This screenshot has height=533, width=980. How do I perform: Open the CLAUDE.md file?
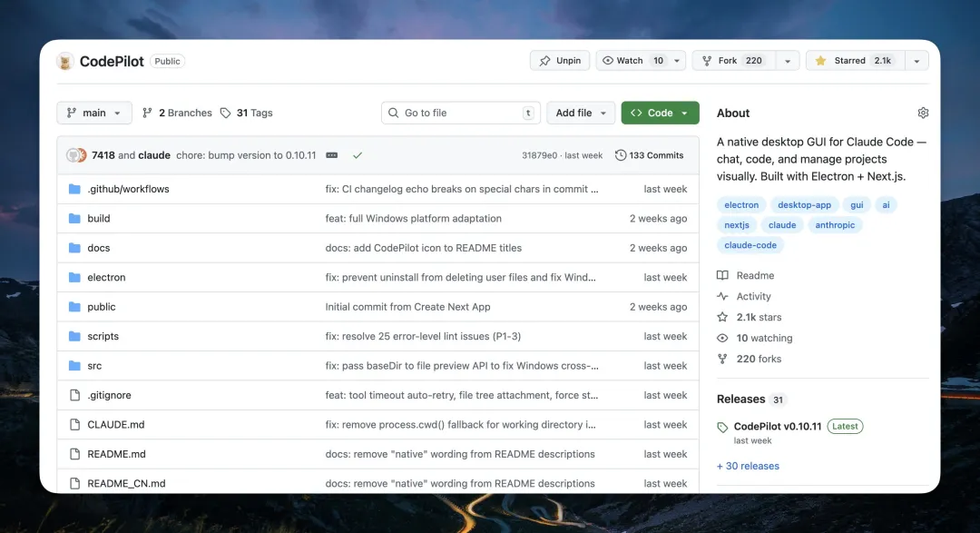115,425
